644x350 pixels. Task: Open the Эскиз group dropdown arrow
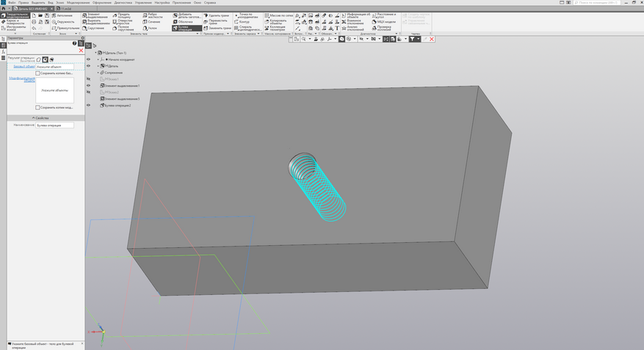pyautogui.click(x=76, y=34)
